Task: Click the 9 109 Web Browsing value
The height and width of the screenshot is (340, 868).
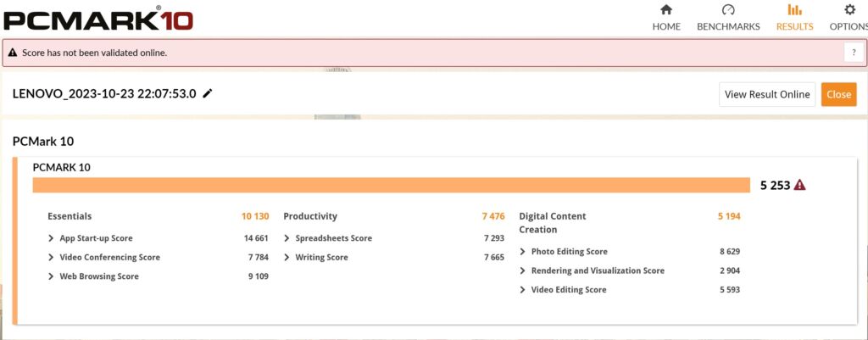Action: 259,276
